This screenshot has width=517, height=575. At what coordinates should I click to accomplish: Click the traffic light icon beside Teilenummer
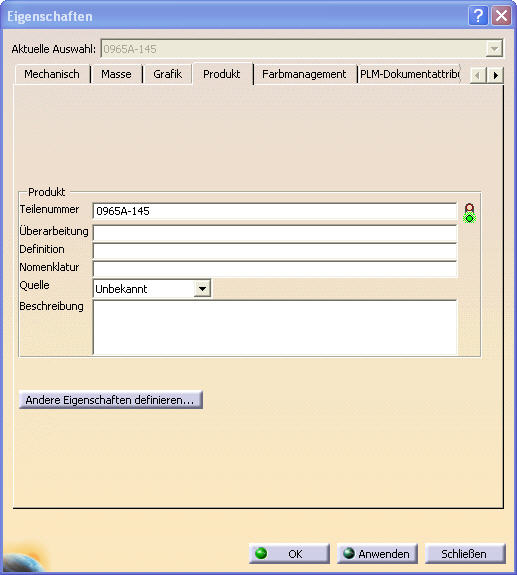click(469, 213)
